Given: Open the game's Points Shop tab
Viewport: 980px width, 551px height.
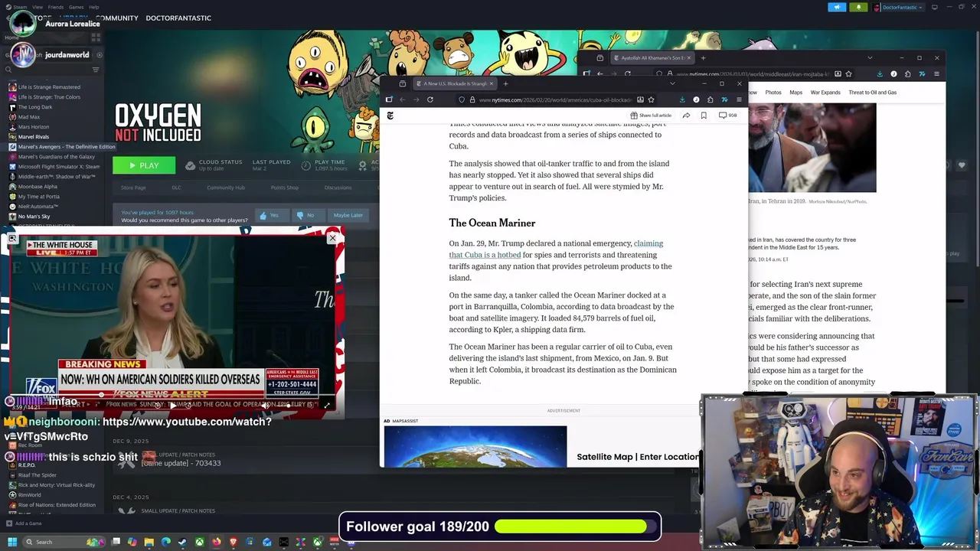Looking at the screenshot, I should click(284, 187).
